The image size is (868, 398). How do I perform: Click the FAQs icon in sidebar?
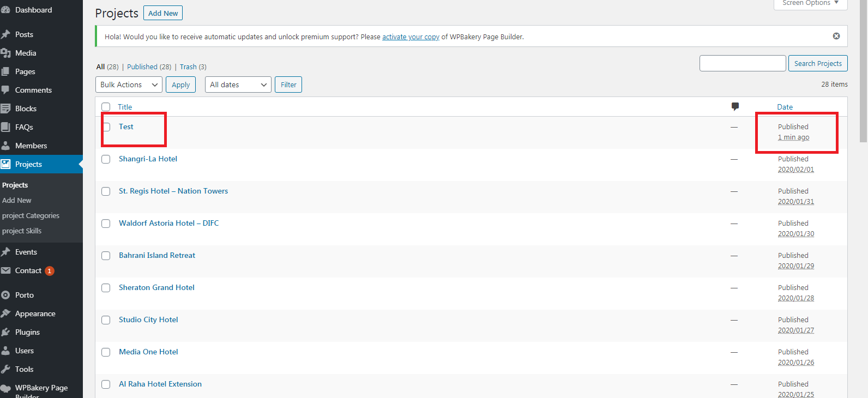[5, 127]
